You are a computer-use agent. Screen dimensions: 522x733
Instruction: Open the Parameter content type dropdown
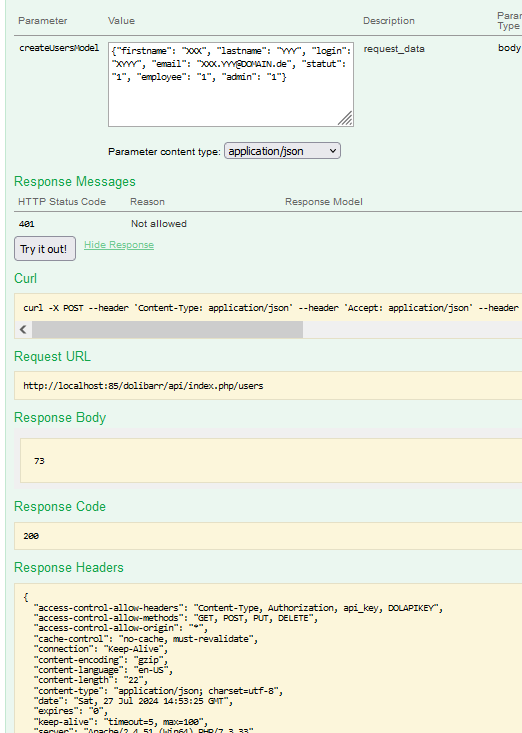[282, 151]
